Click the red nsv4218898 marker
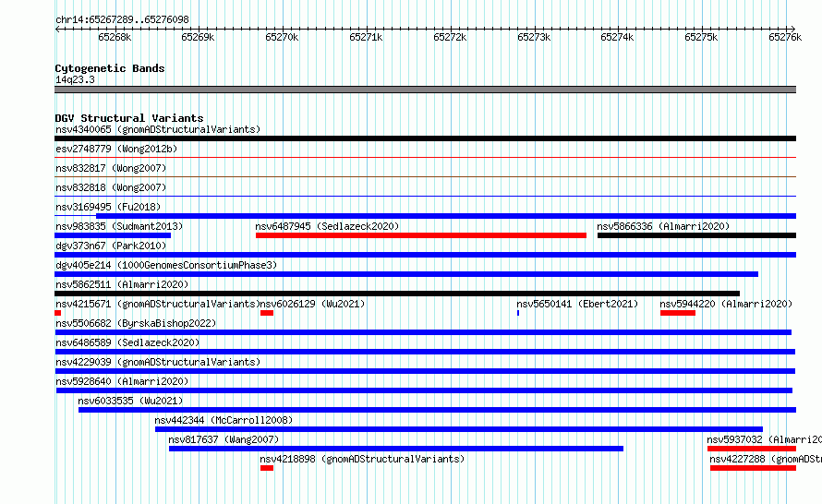 pos(267,468)
